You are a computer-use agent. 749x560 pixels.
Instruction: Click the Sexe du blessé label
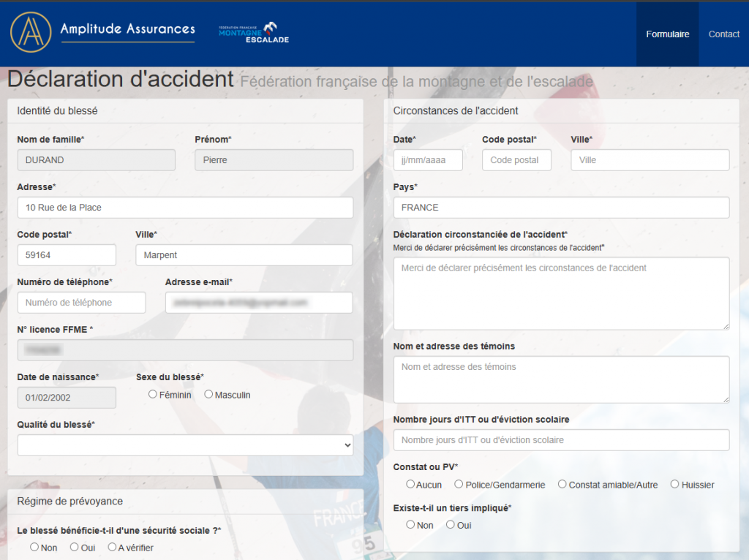[x=170, y=377]
